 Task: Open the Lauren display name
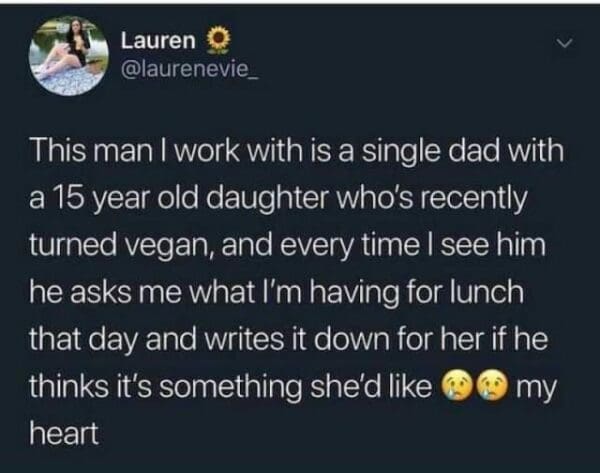[159, 41]
